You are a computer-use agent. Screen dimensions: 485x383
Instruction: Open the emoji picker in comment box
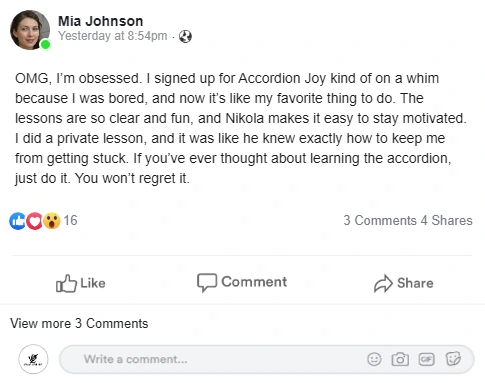click(374, 359)
